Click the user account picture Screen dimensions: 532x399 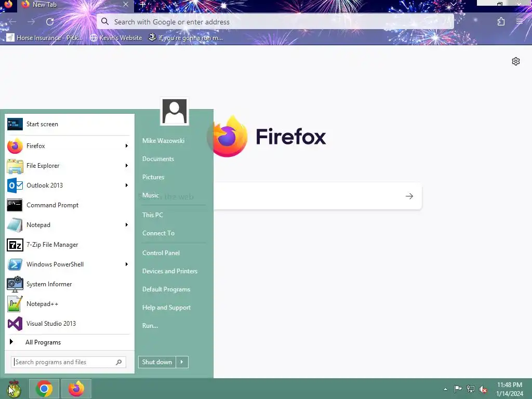pyautogui.click(x=175, y=111)
